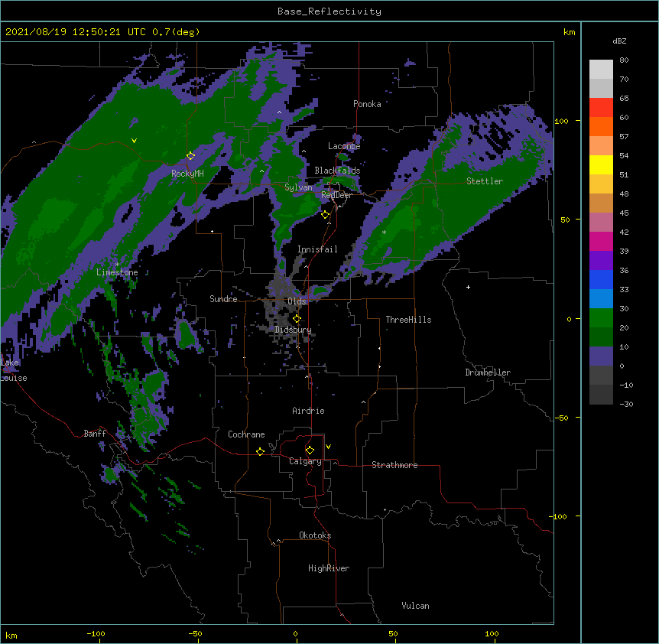
Task: Click the yellow station marker near Olds
Action: 297,319
